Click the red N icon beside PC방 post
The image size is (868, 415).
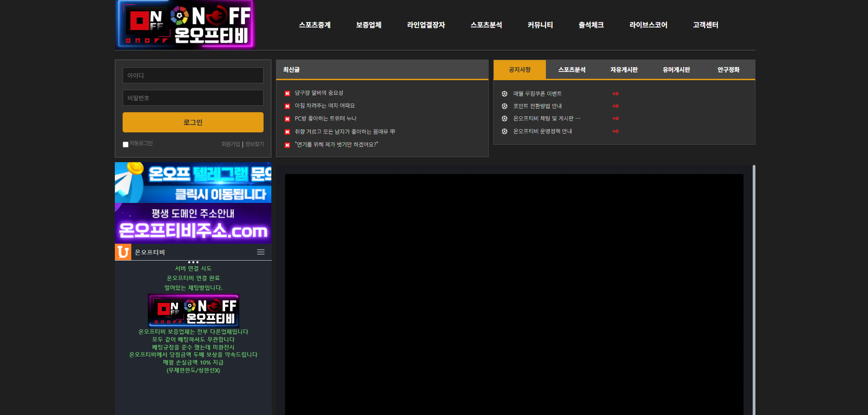tap(287, 119)
